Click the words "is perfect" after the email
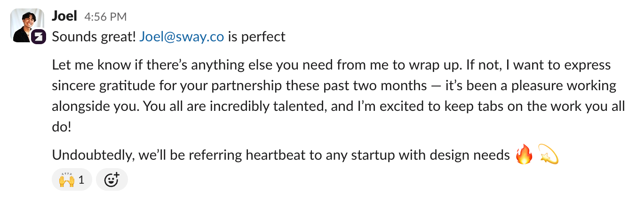 coord(257,37)
